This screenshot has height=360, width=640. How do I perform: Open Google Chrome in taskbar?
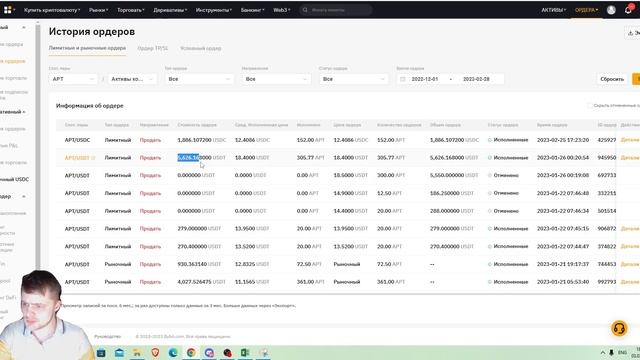(x=191, y=352)
